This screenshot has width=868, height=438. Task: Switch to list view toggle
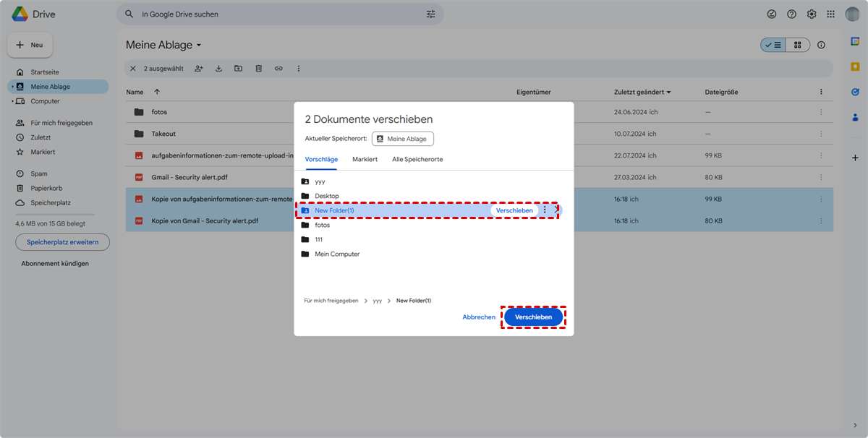(x=773, y=45)
